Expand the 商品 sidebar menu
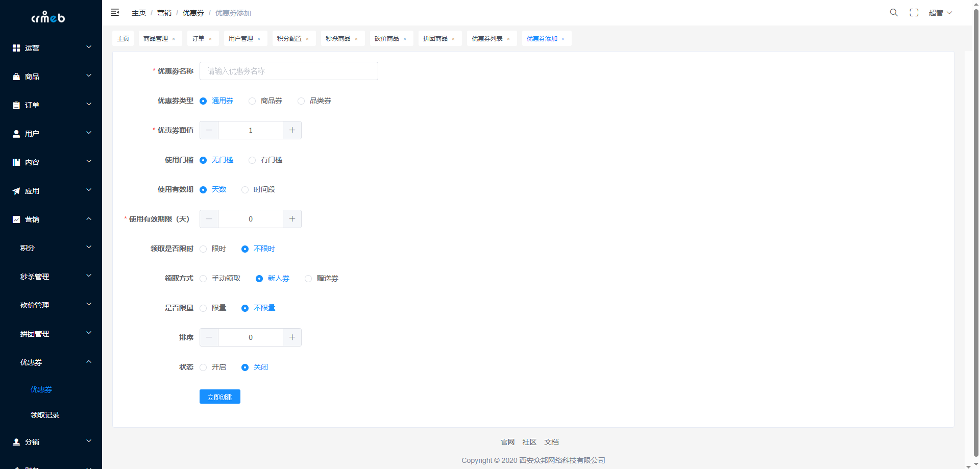The image size is (980, 469). (51, 77)
